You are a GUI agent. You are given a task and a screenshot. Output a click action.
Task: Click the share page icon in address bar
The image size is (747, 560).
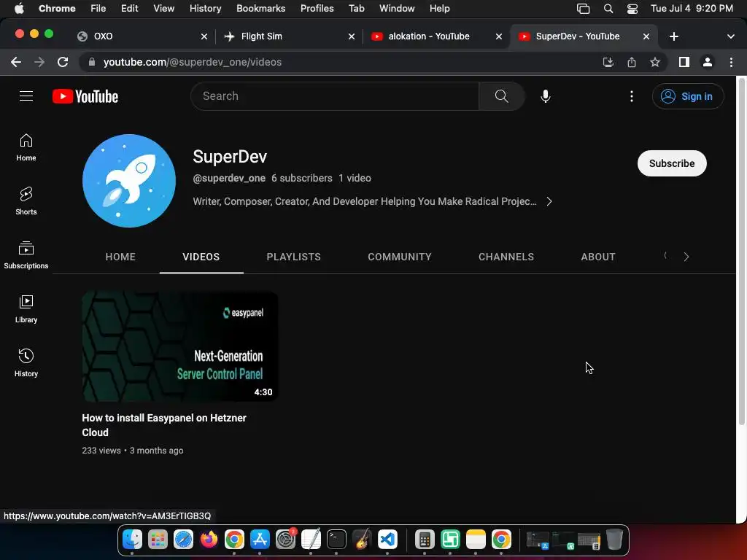point(632,62)
